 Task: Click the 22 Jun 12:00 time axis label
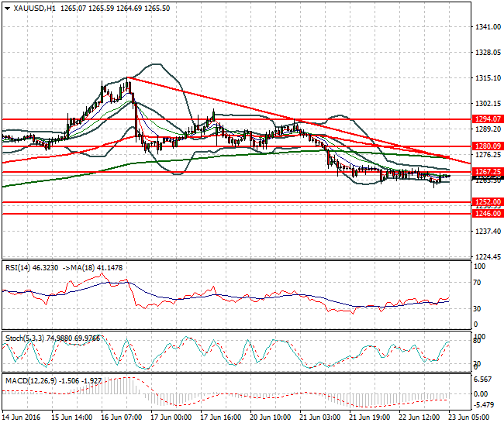[x=419, y=417]
